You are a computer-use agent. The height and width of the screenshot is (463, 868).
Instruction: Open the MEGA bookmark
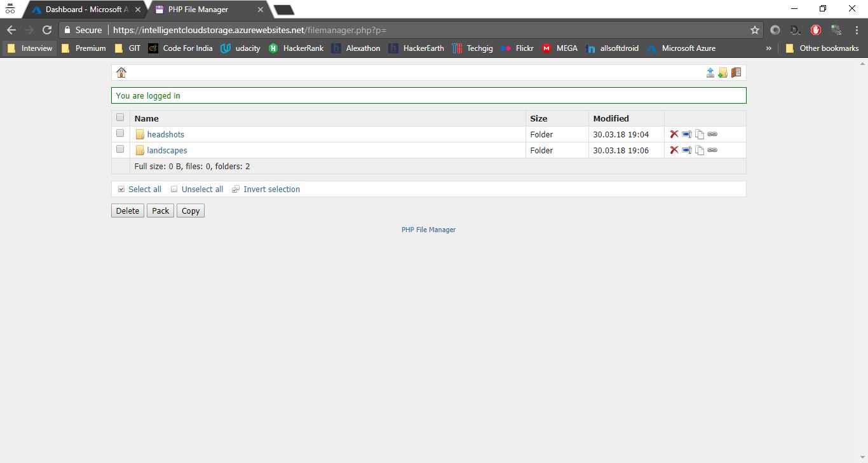tap(560, 48)
